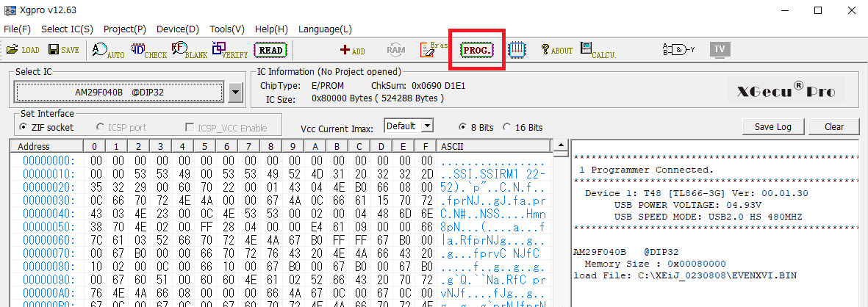Click the SAVE toolbar icon

tap(64, 50)
